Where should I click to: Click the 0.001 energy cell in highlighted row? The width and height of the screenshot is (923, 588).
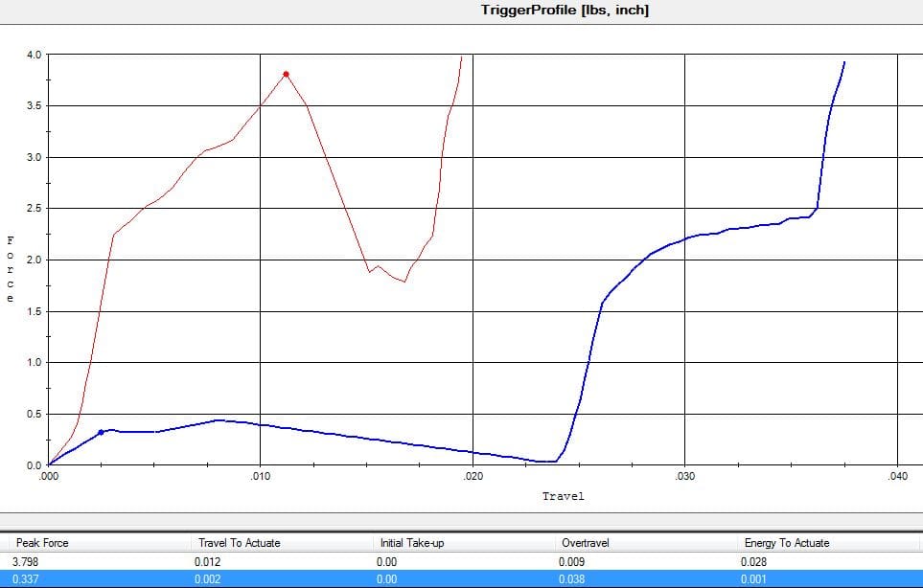coord(755,579)
